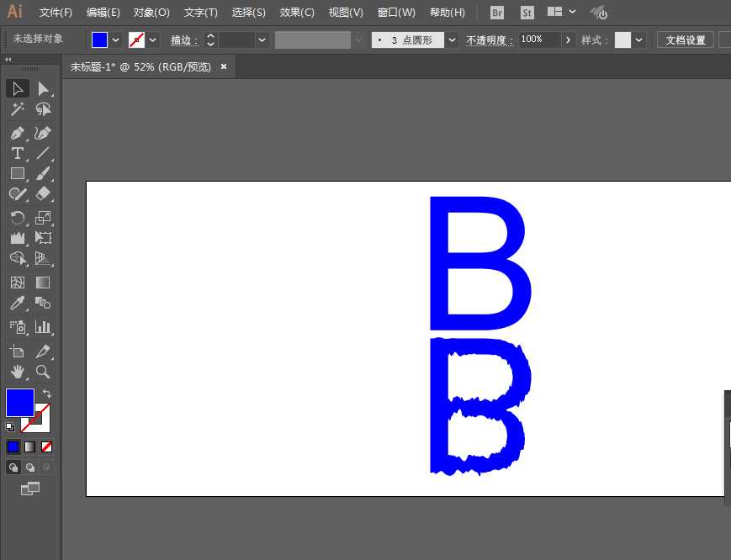The image size is (731, 560).
Task: Select the Rotate tool
Action: pos(17,218)
